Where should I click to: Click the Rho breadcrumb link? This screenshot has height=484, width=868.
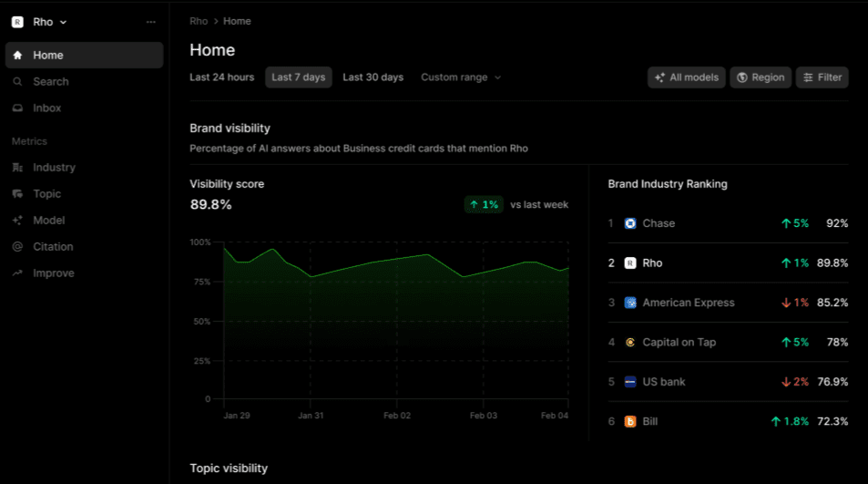[199, 21]
